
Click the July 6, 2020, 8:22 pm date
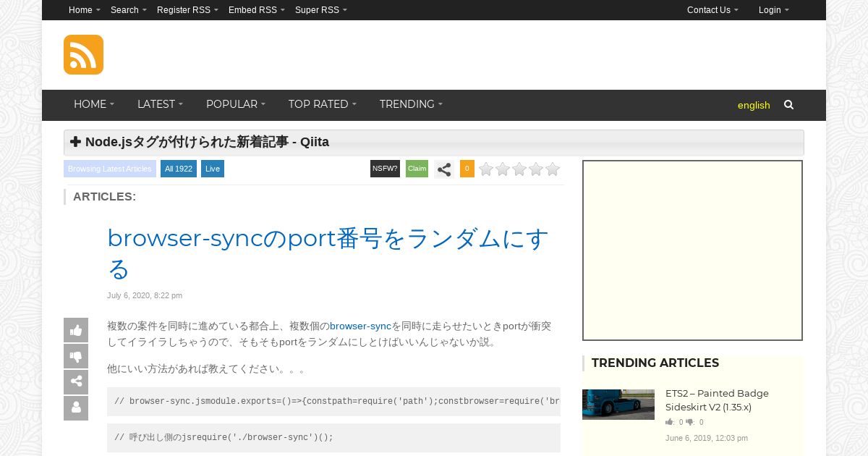(x=145, y=295)
